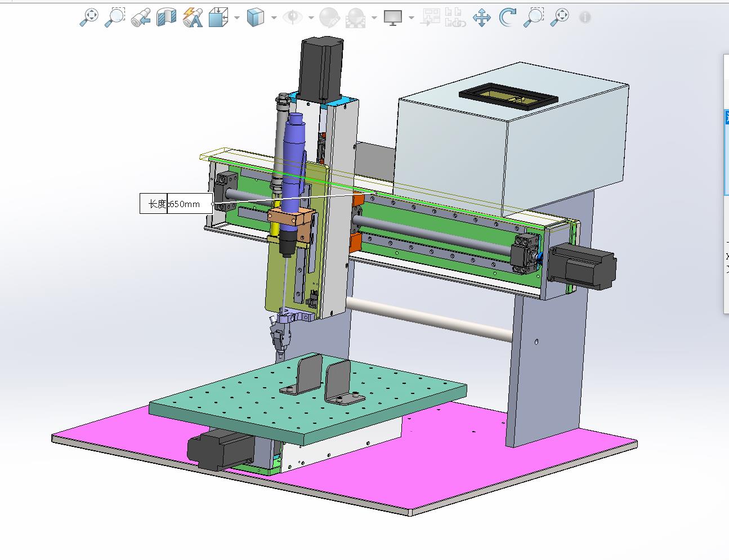The image size is (729, 560).
Task: Expand the View Orientation dropdown arrow
Action: (236, 18)
